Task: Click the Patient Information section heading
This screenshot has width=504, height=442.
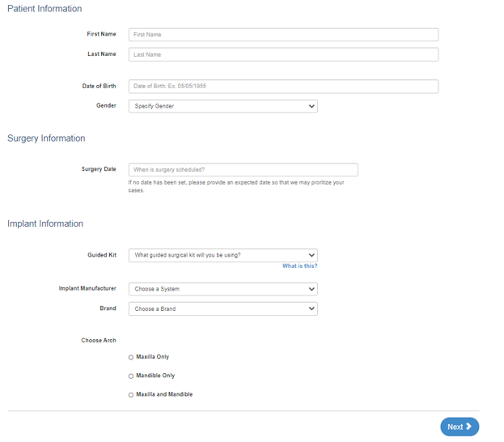Action: point(44,9)
